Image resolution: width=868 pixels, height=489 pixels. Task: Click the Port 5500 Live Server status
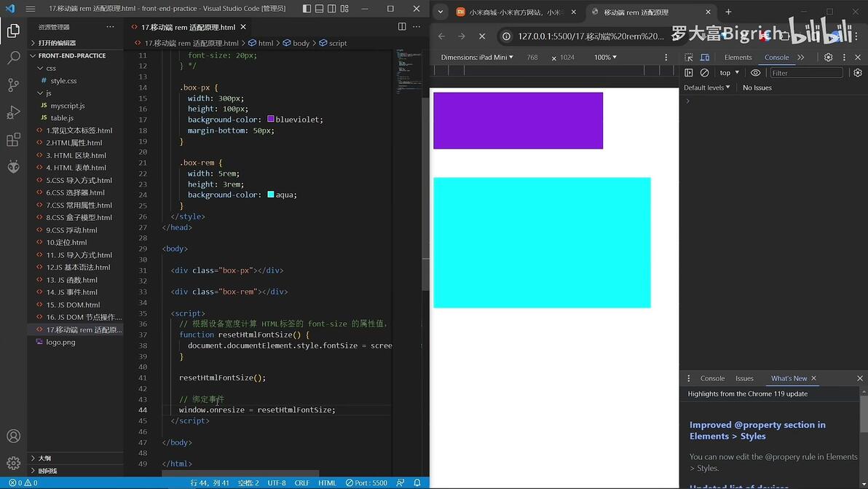pos(366,483)
